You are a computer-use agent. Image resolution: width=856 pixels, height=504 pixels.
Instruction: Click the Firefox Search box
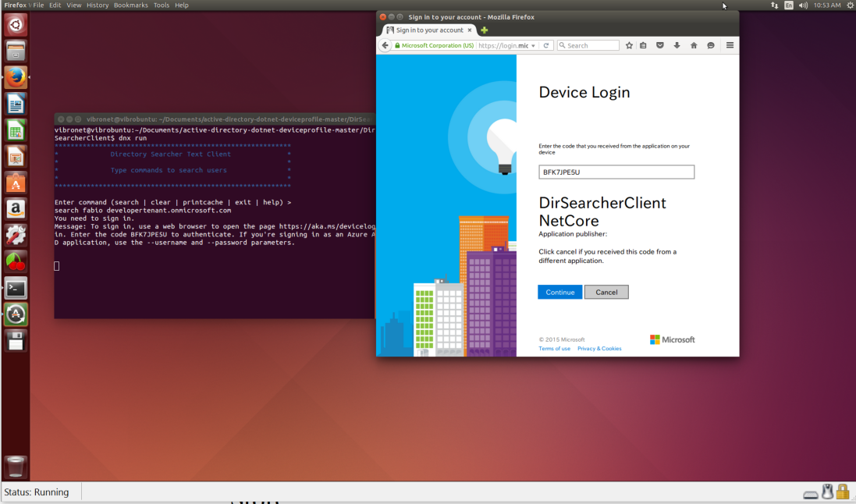(588, 46)
